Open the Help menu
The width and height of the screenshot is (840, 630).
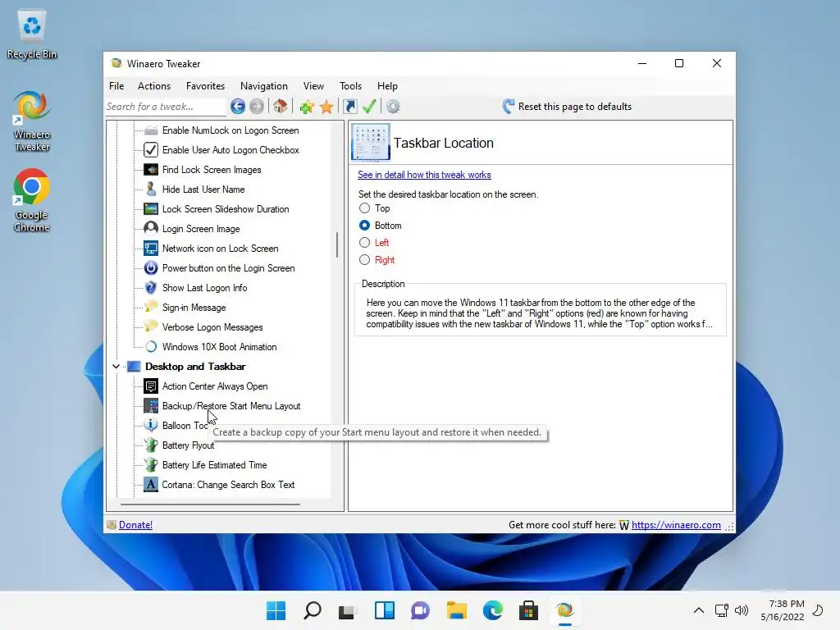pos(387,85)
